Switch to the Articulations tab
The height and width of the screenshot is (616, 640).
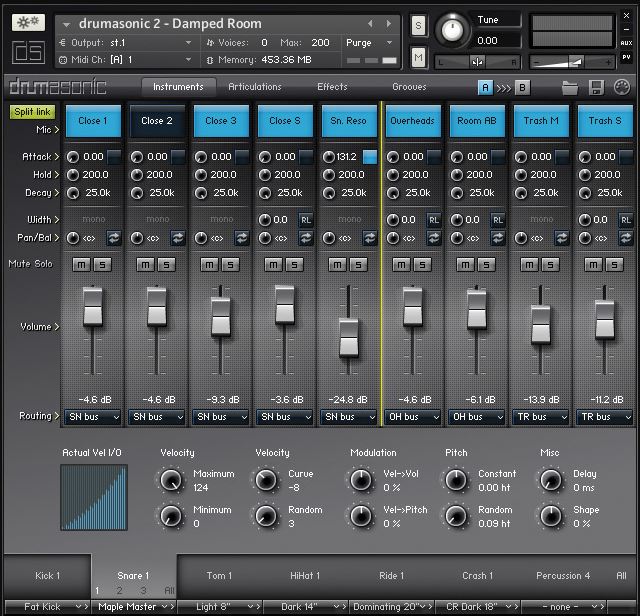click(x=255, y=87)
